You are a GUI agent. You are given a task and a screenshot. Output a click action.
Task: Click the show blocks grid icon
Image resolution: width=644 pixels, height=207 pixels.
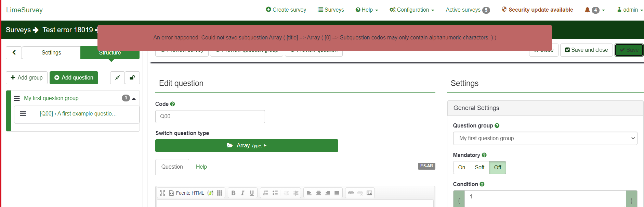220,193
